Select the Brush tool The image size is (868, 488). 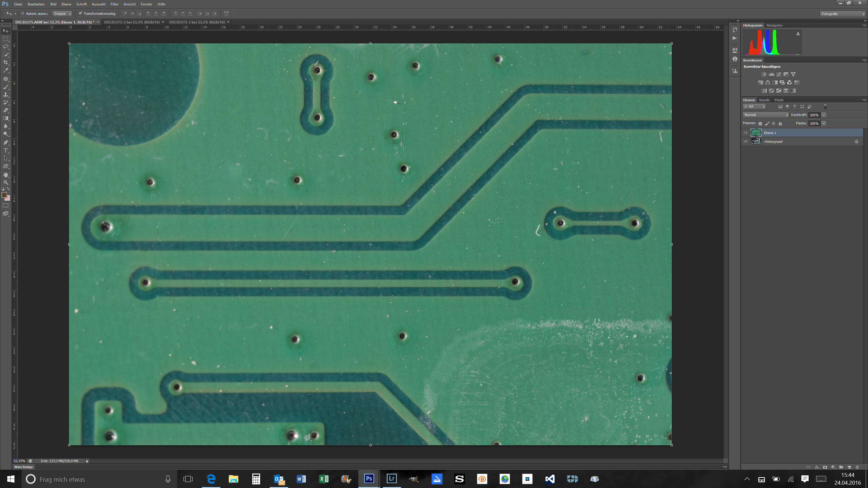(x=6, y=87)
